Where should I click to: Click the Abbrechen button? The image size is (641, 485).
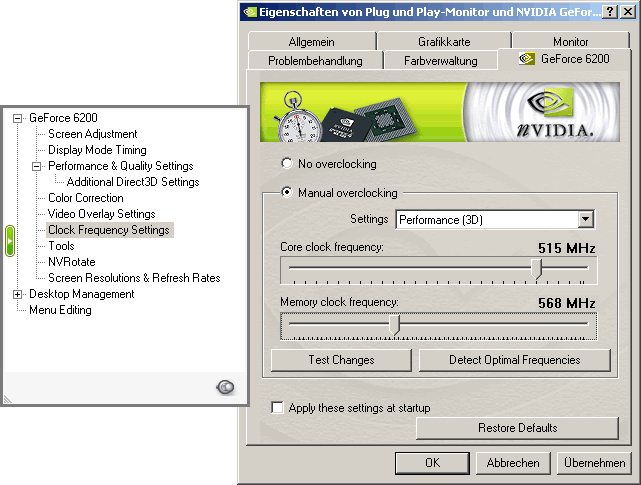click(513, 463)
